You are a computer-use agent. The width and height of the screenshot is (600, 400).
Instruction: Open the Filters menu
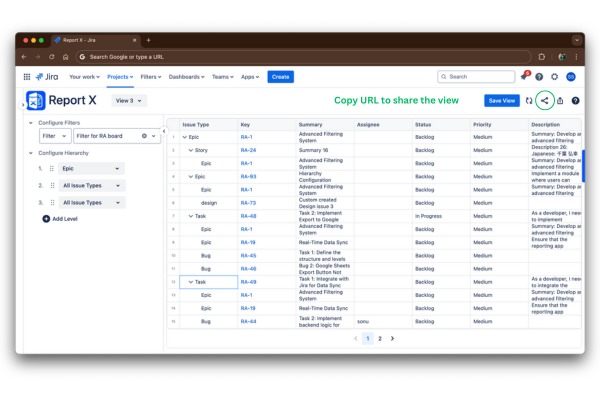coord(151,77)
